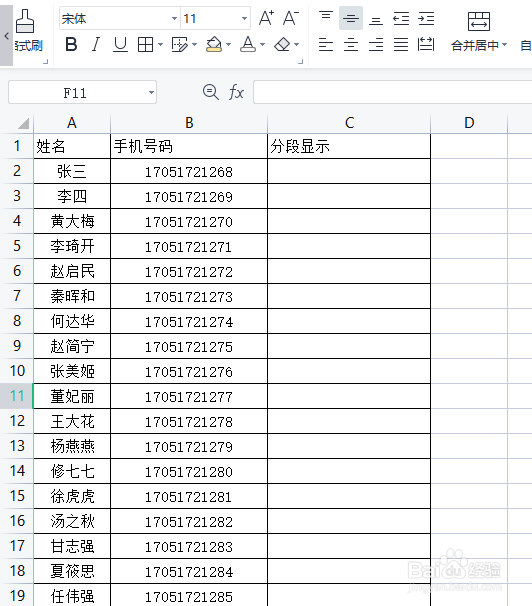Open font group dialog launcher
Screen dimensions: 532x606
pyautogui.click(x=301, y=61)
